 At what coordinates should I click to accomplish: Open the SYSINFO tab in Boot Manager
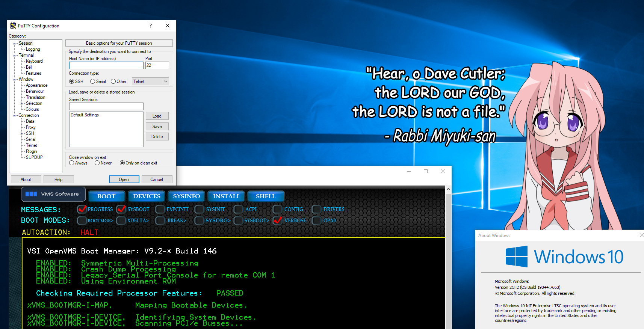[187, 196]
